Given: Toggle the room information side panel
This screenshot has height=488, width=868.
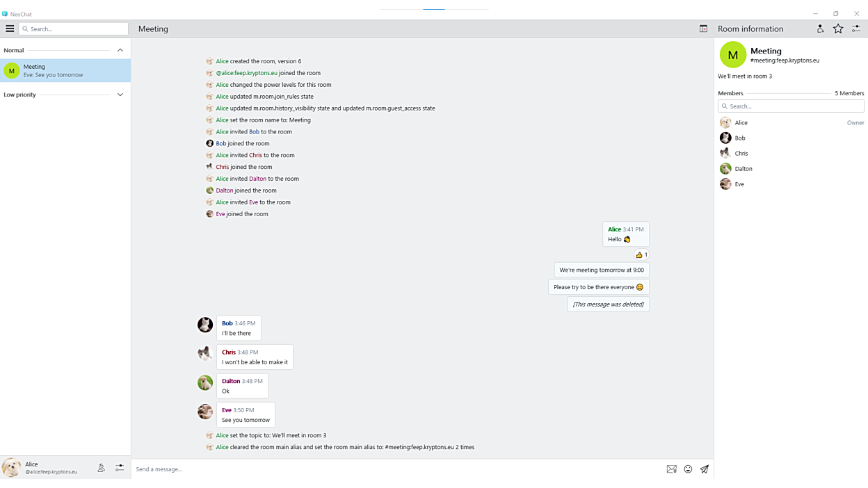Looking at the screenshot, I should (703, 29).
